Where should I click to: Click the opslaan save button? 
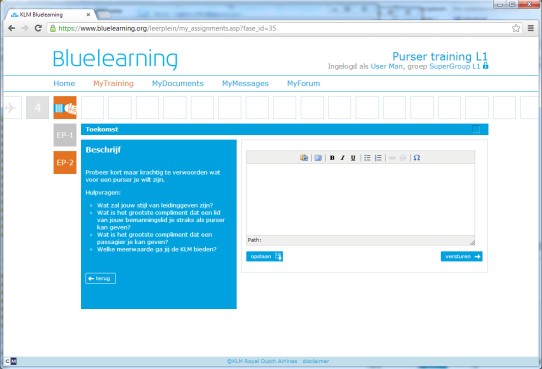[x=264, y=256]
